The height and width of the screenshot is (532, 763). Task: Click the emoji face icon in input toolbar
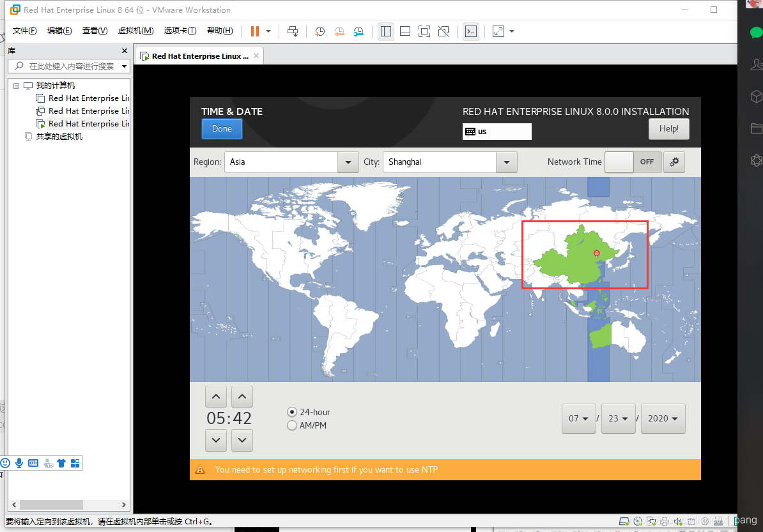[5, 463]
